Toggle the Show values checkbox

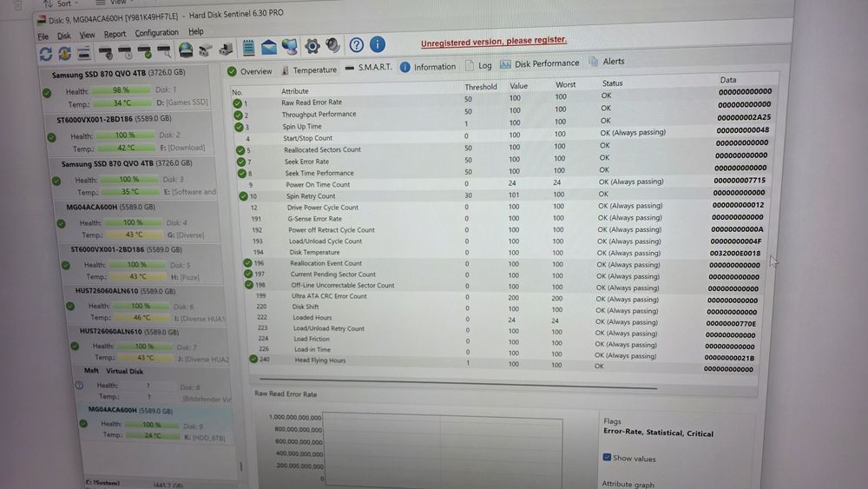[607, 458]
